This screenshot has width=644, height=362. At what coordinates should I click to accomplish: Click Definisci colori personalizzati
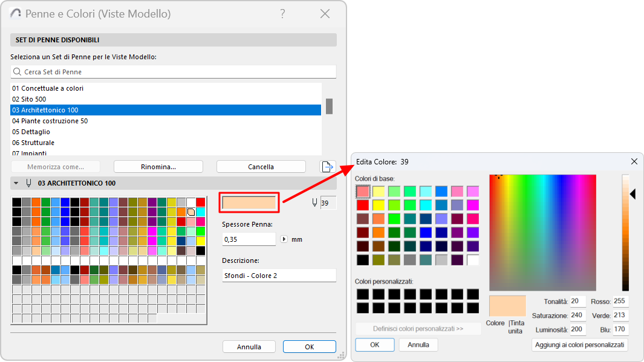418,329
